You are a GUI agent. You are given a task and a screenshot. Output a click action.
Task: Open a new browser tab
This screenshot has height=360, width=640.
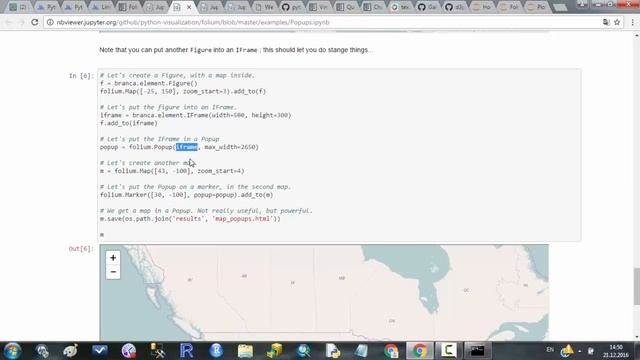tap(560, 7)
